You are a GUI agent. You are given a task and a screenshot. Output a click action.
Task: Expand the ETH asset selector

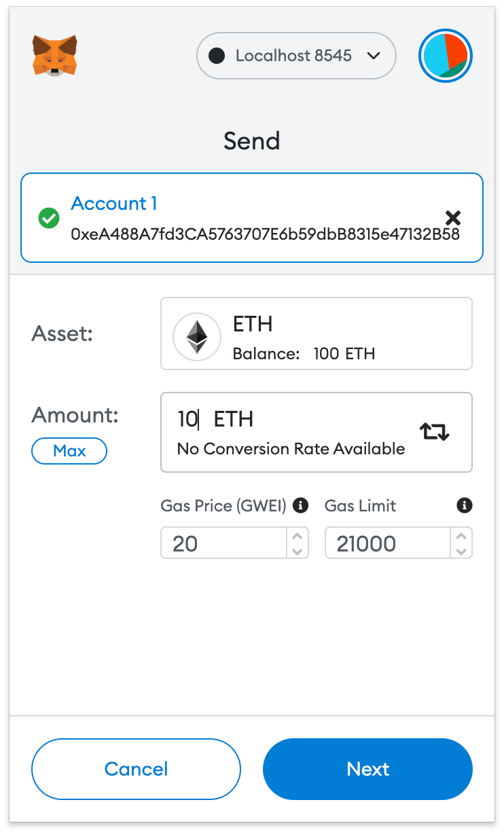(316, 333)
